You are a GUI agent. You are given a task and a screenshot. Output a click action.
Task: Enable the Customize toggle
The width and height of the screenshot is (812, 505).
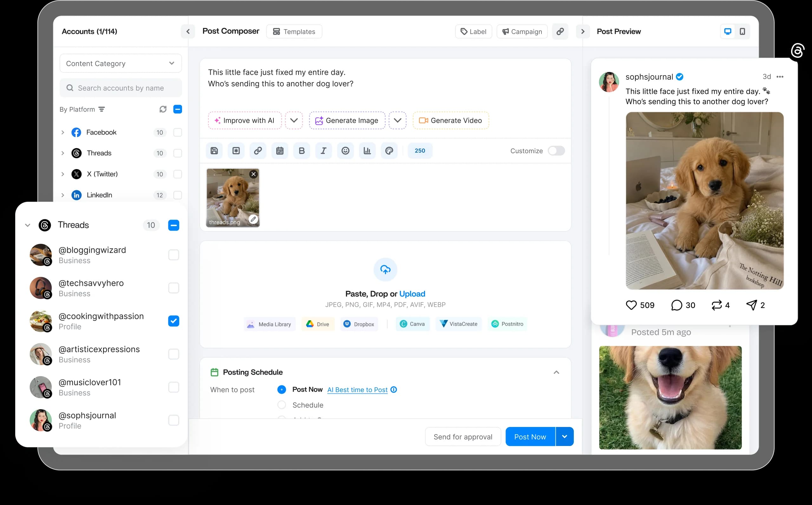[x=556, y=151]
